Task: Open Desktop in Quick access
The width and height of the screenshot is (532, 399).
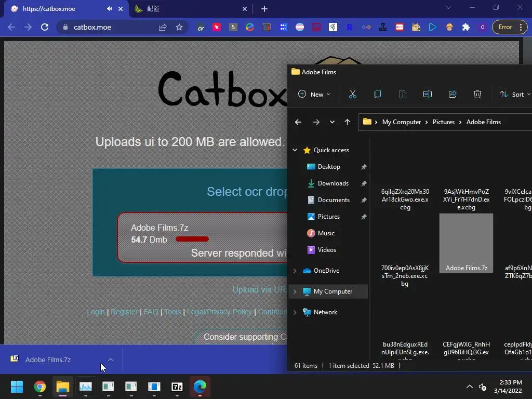Action: [x=329, y=167]
